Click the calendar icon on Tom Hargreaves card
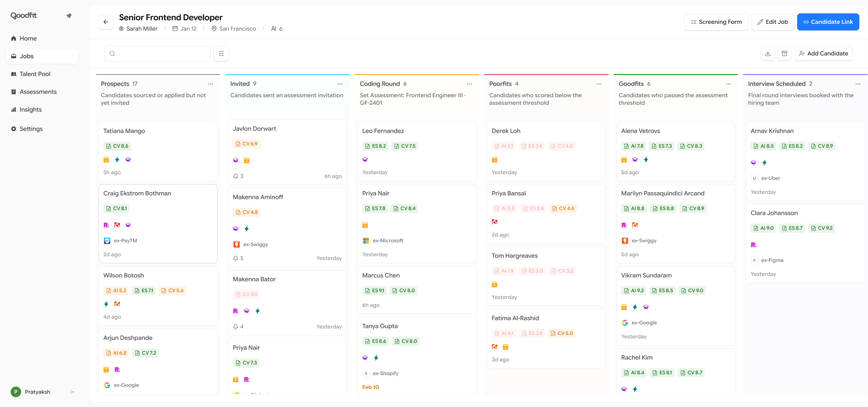This screenshot has height=407, width=868. click(494, 284)
